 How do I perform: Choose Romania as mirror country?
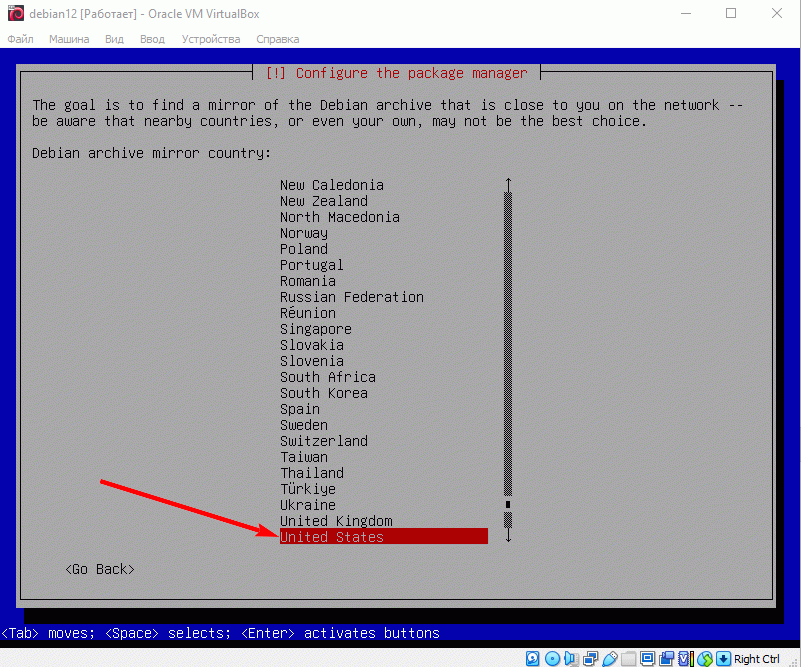[x=308, y=281]
